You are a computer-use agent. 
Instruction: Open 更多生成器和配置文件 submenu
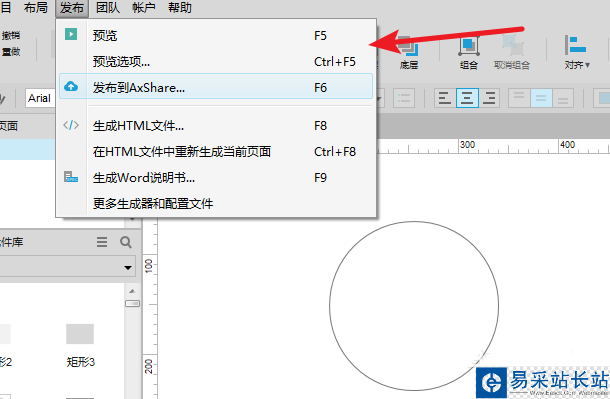[216, 203]
